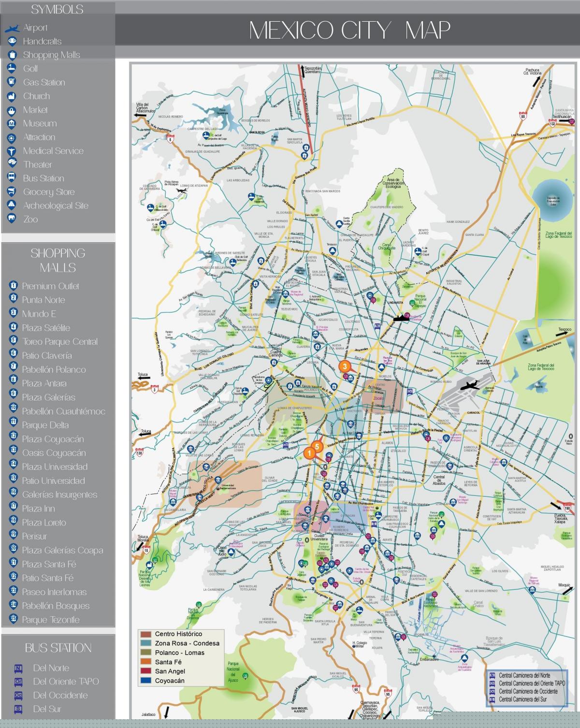The image size is (580, 728).
Task: Enable the Attraction symbol in Symbols panel
Action: (12, 137)
